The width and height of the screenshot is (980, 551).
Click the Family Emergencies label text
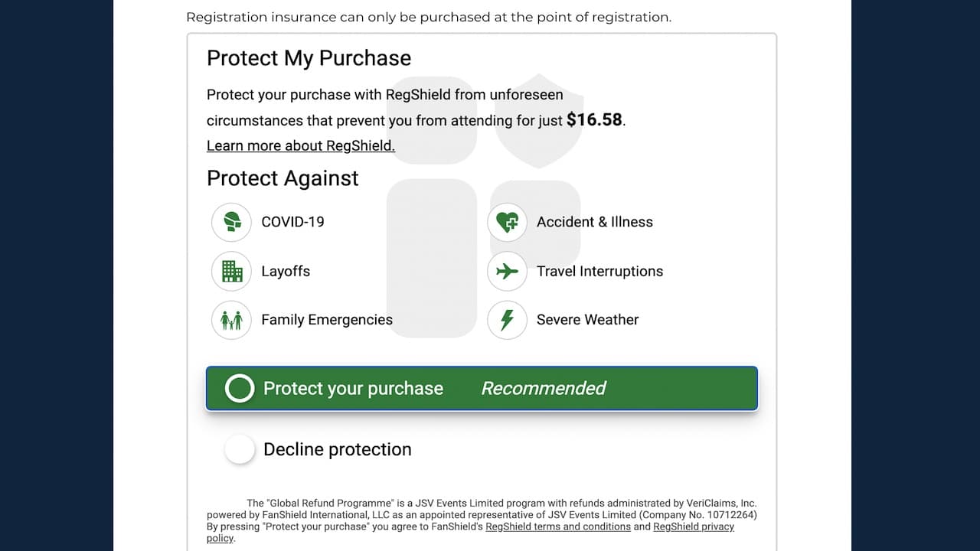[327, 320]
